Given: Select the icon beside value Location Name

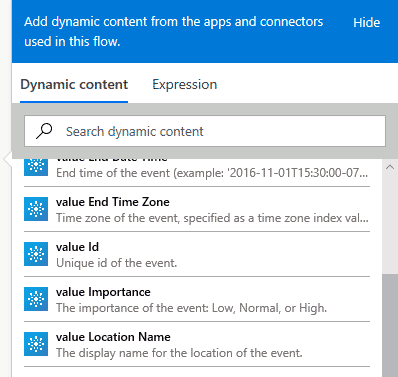Looking at the screenshot, I should [x=36, y=344].
